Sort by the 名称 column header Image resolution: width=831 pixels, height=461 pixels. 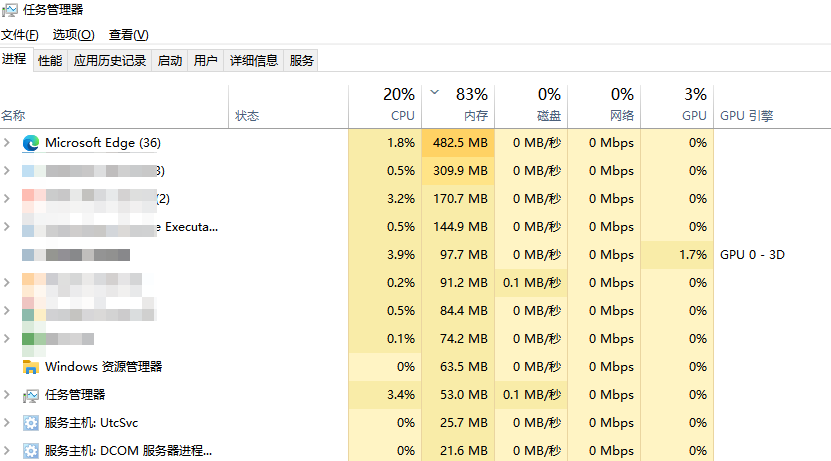(114, 107)
